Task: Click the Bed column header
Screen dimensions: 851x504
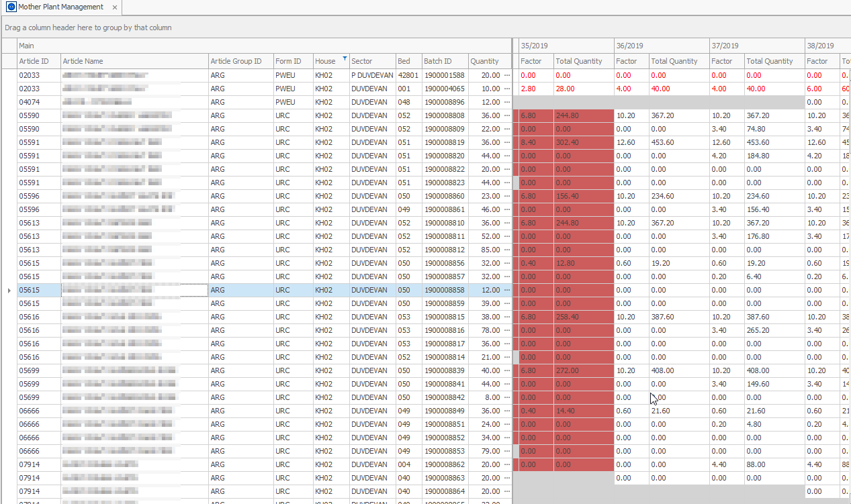Action: tap(408, 61)
